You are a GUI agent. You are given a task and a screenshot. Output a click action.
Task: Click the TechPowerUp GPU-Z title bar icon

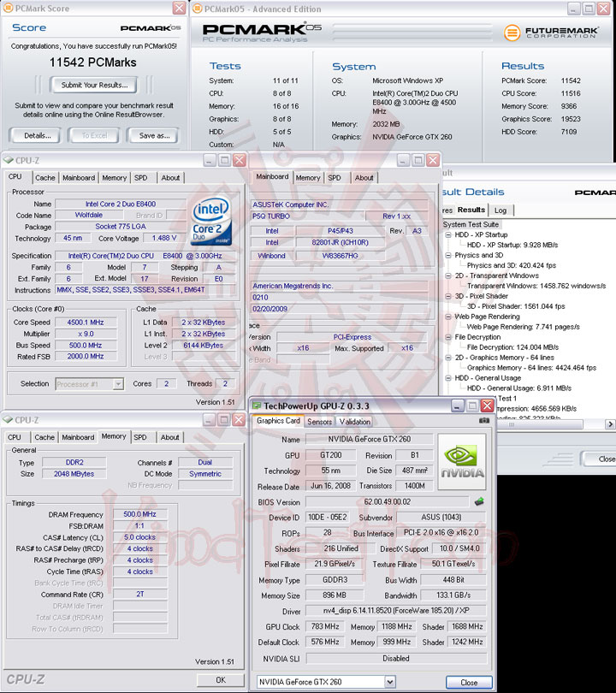click(x=257, y=406)
